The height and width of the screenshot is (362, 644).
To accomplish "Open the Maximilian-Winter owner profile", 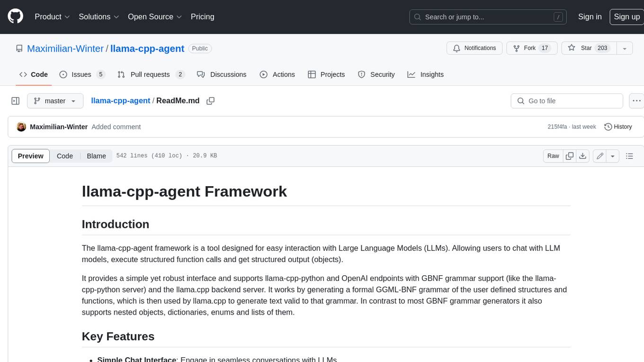I will [65, 48].
